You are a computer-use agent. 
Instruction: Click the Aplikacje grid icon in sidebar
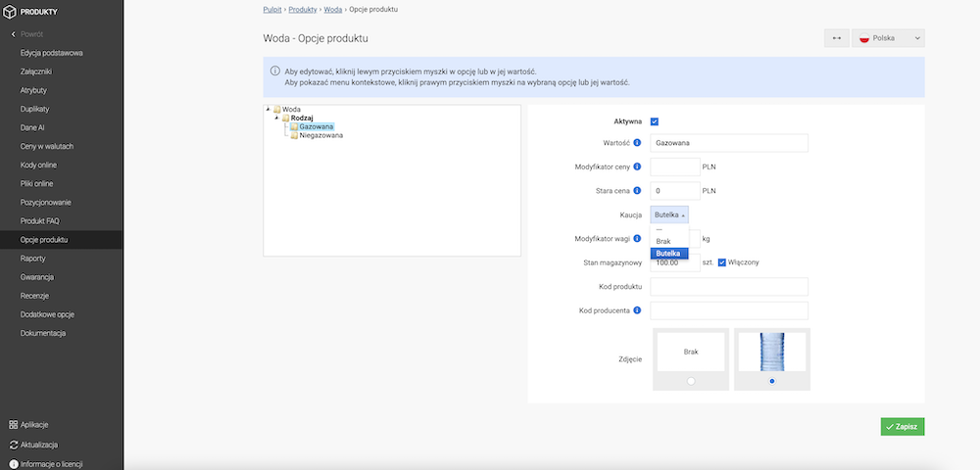[x=13, y=425]
